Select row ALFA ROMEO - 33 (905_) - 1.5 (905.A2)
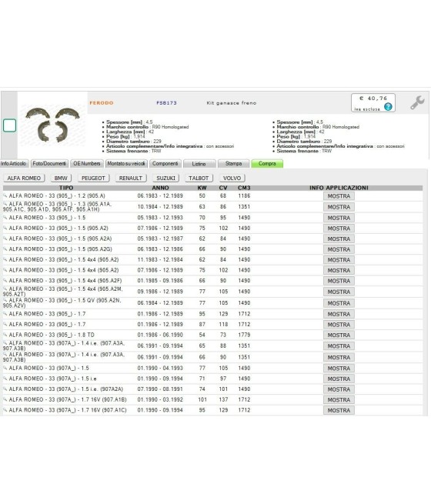Image resolution: width=431 pixels, height=504 pixels. point(212,229)
